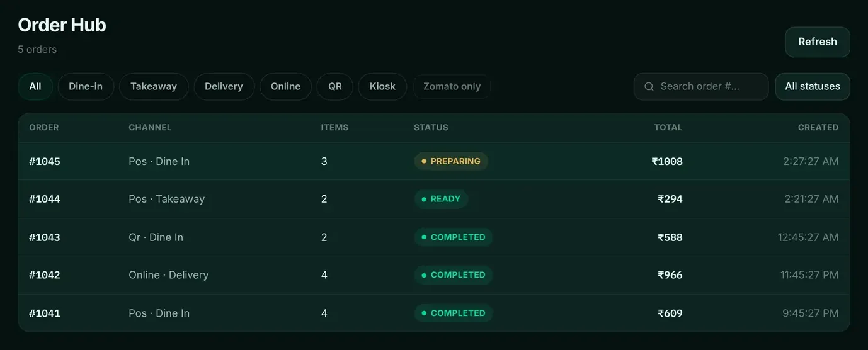Screen dimensions: 868x350
Task: Click the STATUS column header
Action: pos(431,128)
